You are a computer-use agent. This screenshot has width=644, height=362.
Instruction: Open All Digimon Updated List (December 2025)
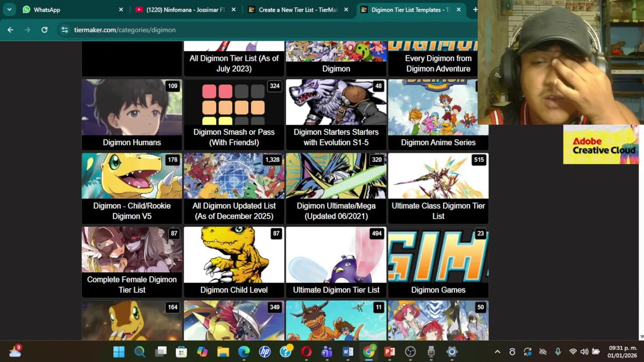[x=234, y=189]
